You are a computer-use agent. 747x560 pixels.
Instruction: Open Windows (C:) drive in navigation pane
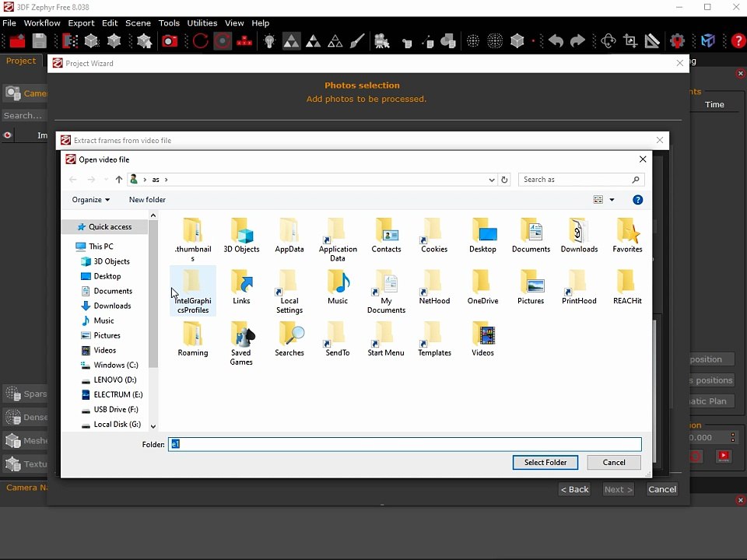(x=116, y=365)
